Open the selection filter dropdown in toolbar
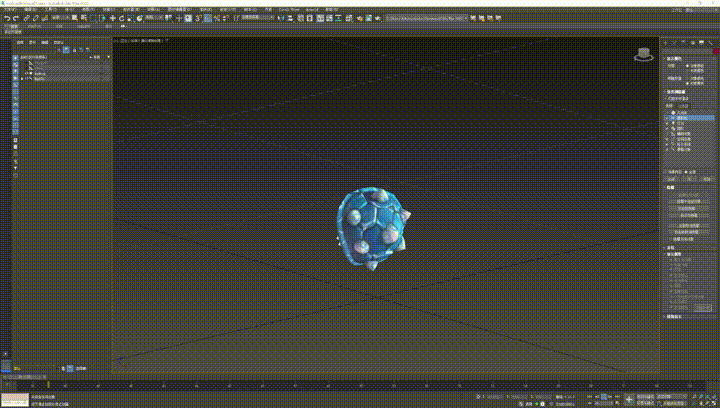The width and height of the screenshot is (720, 408). pyautogui.click(x=60, y=18)
